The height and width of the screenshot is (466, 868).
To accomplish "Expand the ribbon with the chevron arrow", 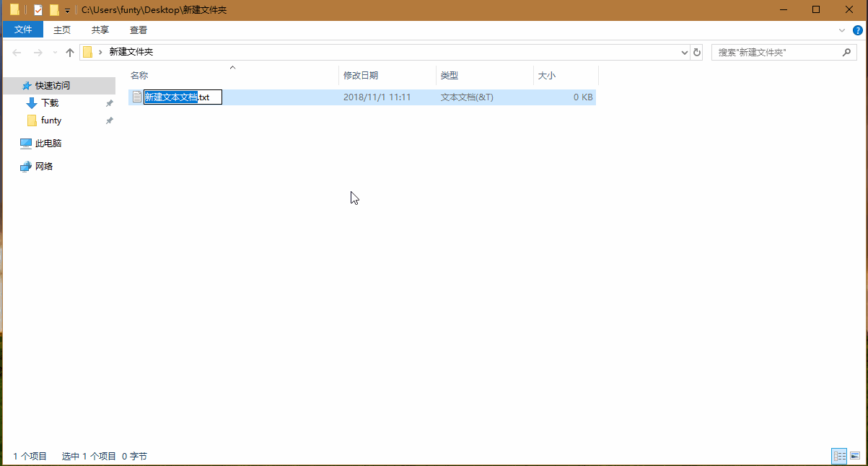I will pyautogui.click(x=842, y=30).
